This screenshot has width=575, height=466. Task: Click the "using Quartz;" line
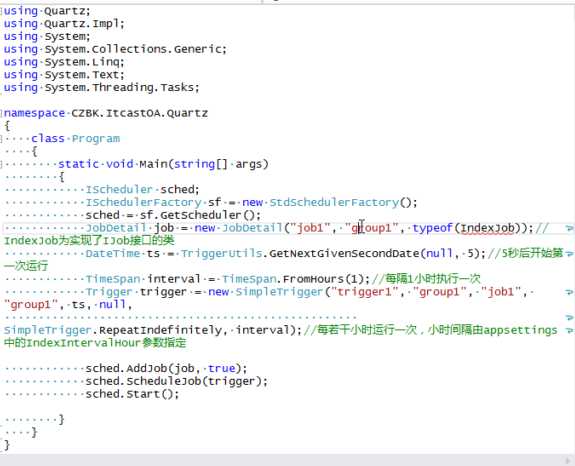point(47,11)
